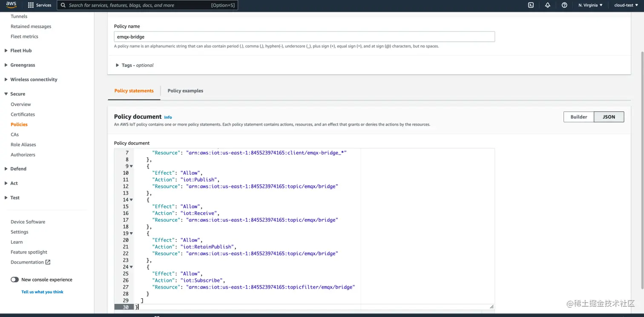Fold the code block at line 19
644x317 pixels.
pyautogui.click(x=131, y=233)
